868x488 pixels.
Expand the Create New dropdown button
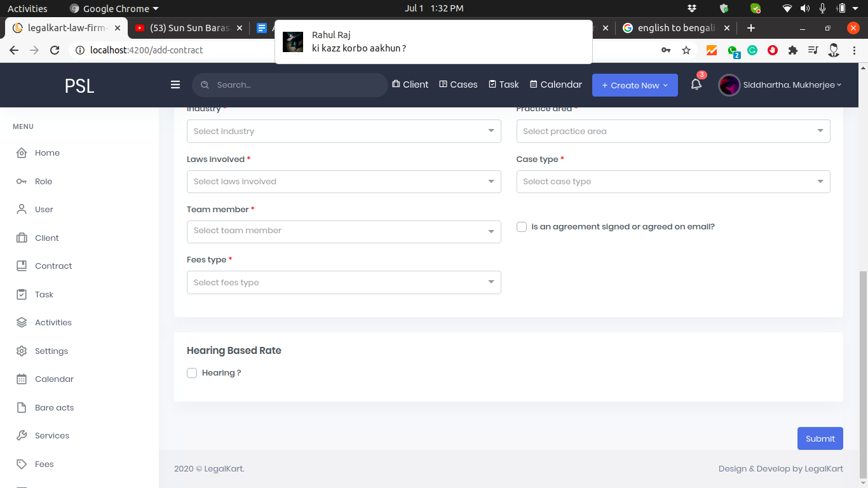point(635,85)
